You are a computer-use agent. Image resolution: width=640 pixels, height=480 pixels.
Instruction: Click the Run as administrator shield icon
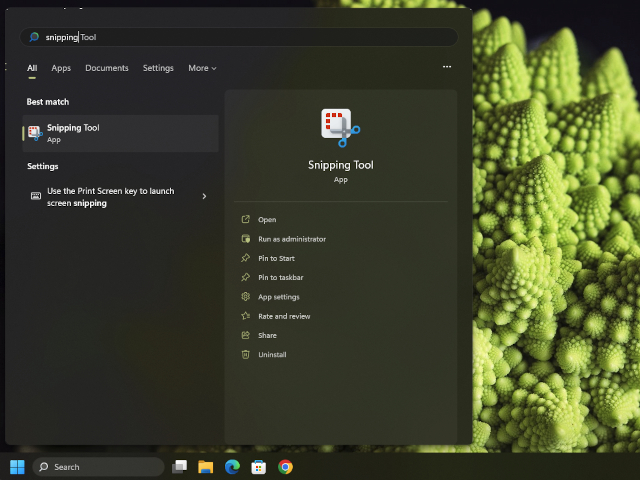(x=245, y=239)
